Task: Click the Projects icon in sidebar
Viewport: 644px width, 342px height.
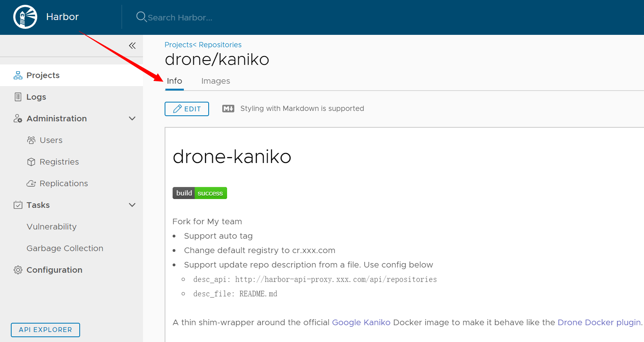Action: coord(18,75)
